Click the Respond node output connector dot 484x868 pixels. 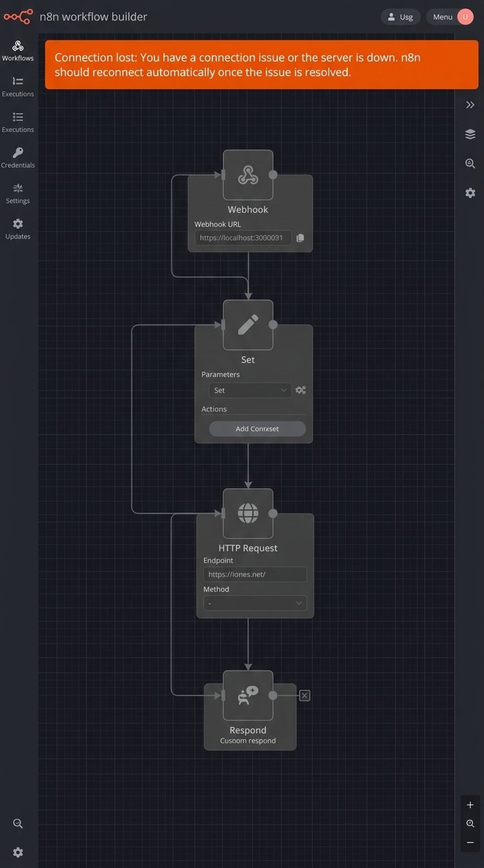273,695
